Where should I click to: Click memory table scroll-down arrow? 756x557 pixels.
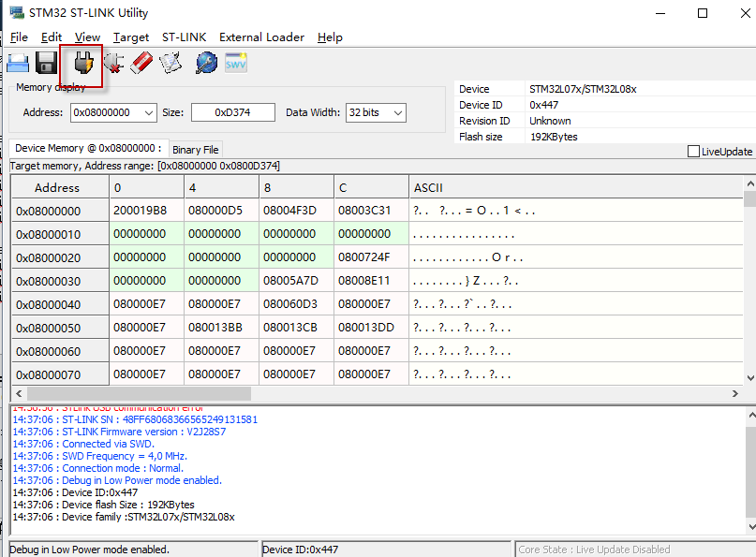point(749,378)
